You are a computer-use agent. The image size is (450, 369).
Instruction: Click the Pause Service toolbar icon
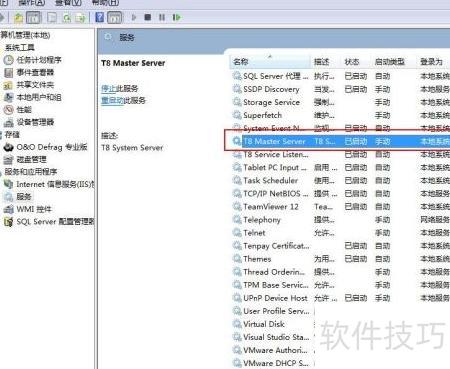162,17
